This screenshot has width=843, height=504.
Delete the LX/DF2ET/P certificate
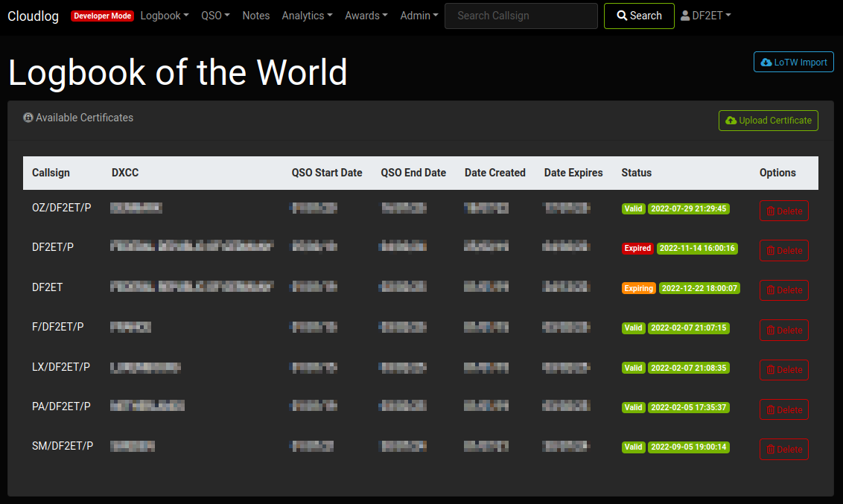click(784, 370)
